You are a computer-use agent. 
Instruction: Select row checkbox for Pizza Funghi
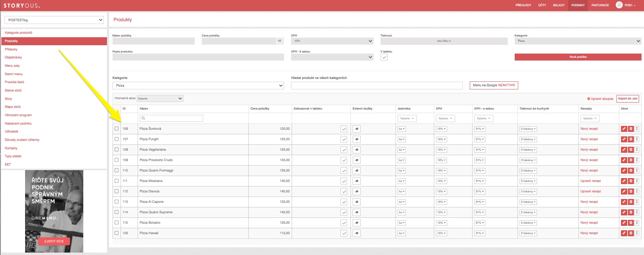point(117,139)
